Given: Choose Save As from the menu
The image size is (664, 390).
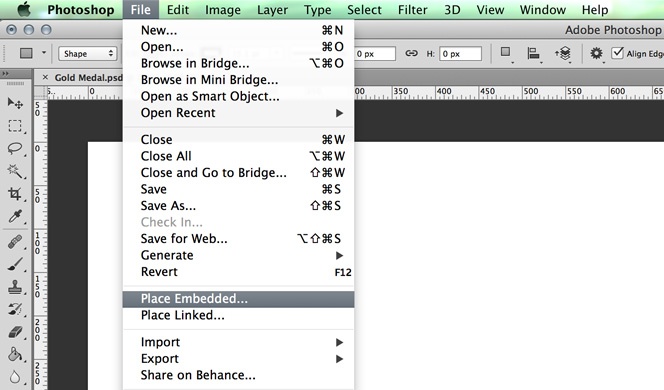Looking at the screenshot, I should pyautogui.click(x=238, y=206).
